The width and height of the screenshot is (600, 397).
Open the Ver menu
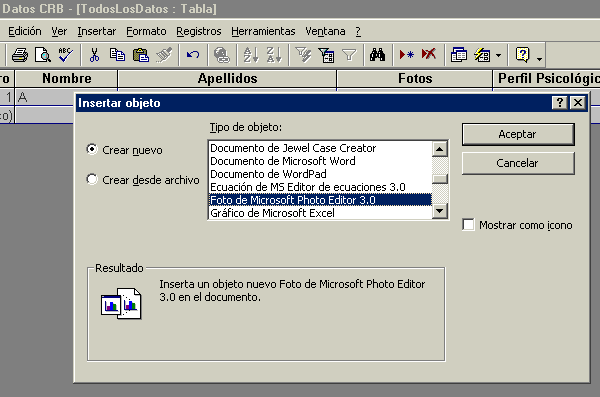pyautogui.click(x=59, y=31)
